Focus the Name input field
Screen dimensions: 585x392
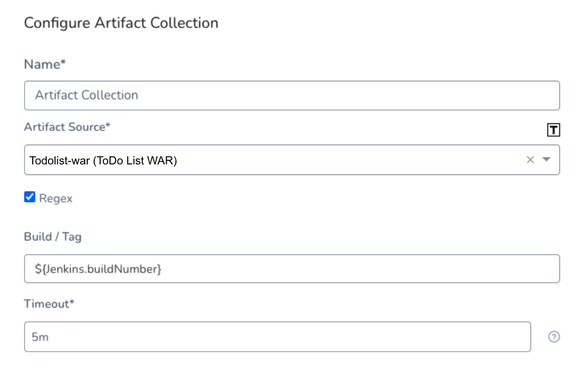pyautogui.click(x=292, y=95)
